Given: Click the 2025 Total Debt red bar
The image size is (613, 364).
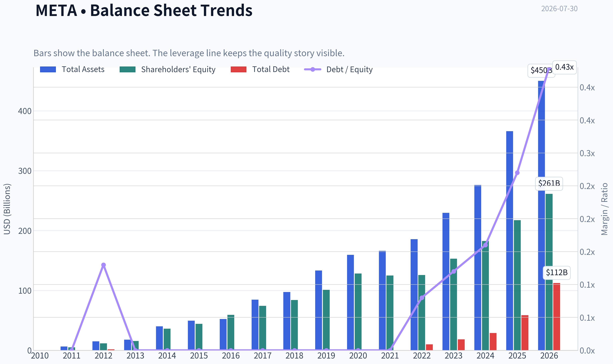Looking at the screenshot, I should [x=525, y=333].
